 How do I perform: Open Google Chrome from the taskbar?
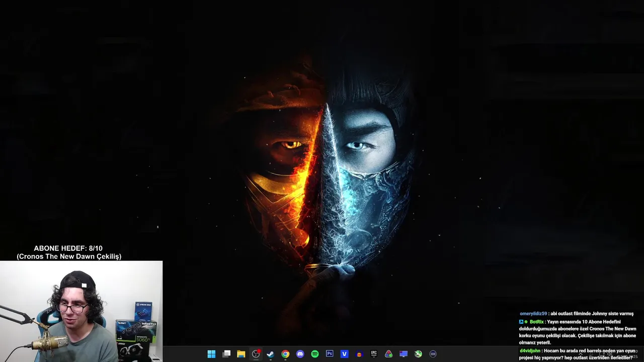point(285,354)
